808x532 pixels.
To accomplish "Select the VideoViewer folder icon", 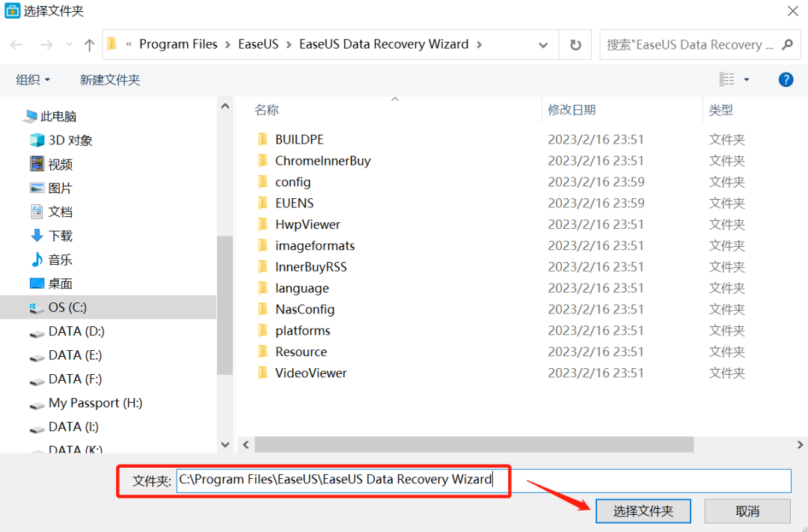I will click(x=263, y=373).
